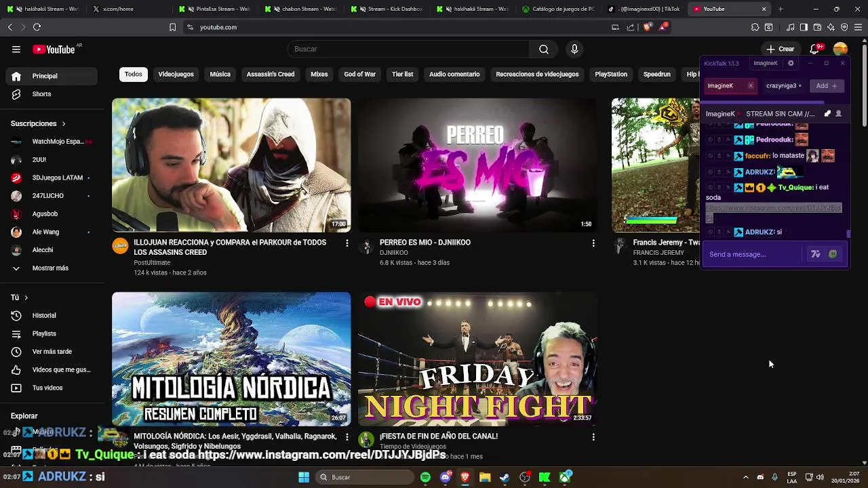
Task: Click the YouTube Buscar search field
Action: pos(408,49)
